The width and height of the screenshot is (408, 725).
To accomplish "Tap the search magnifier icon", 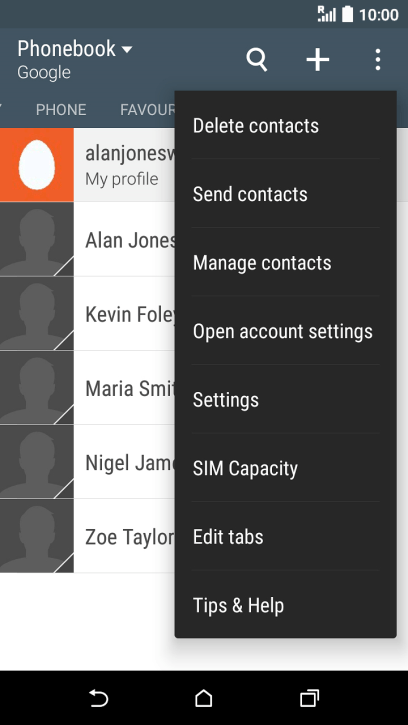I will pos(257,60).
